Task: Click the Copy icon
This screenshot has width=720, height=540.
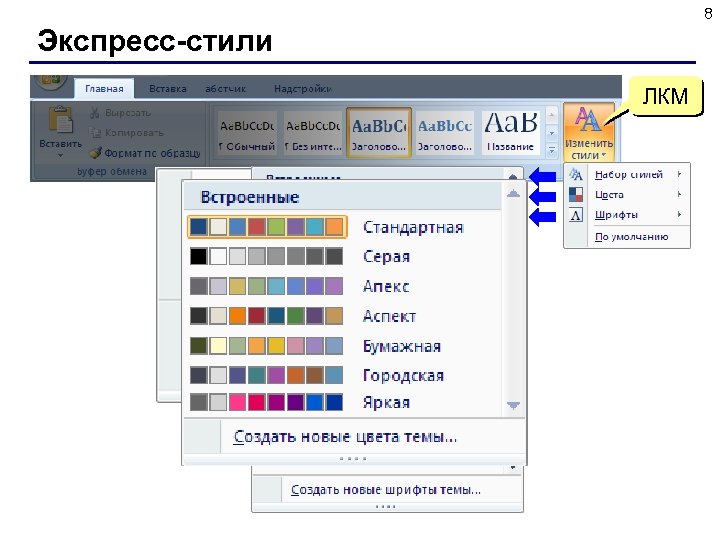Action: [x=95, y=133]
